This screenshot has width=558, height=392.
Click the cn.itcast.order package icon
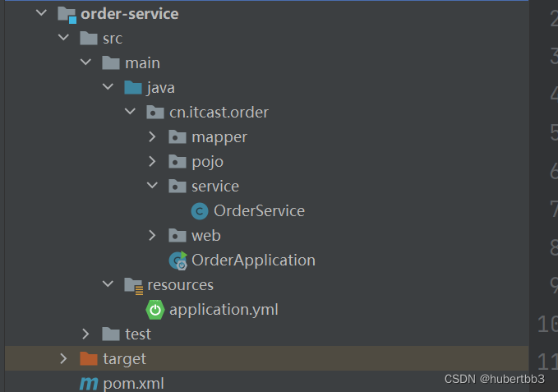155,112
